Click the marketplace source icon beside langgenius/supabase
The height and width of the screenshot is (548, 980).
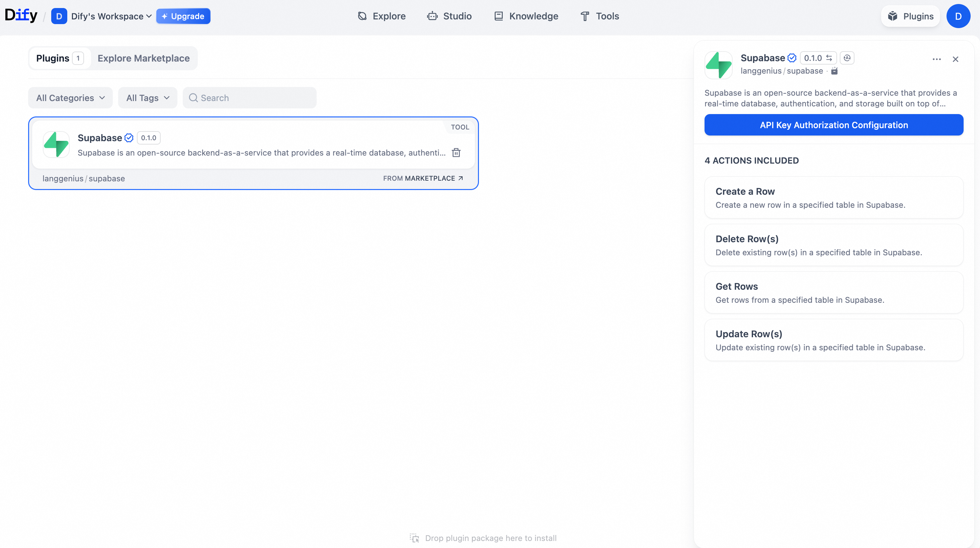click(834, 71)
